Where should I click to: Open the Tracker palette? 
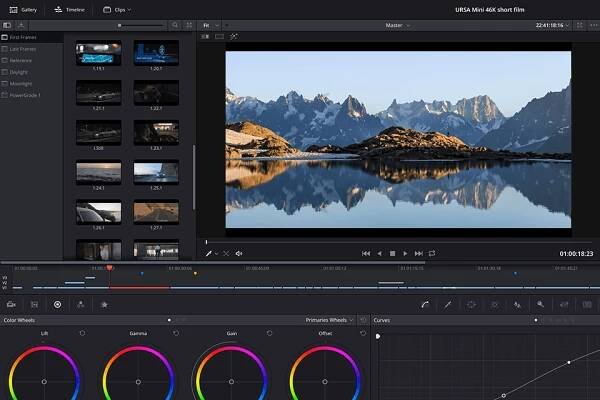494,304
